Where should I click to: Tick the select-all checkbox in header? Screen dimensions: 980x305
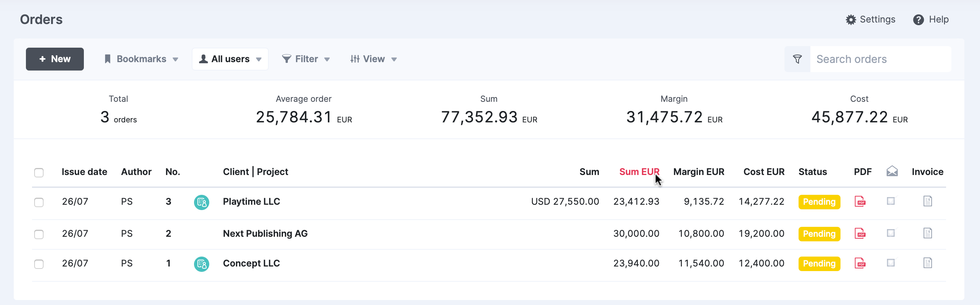point(39,172)
